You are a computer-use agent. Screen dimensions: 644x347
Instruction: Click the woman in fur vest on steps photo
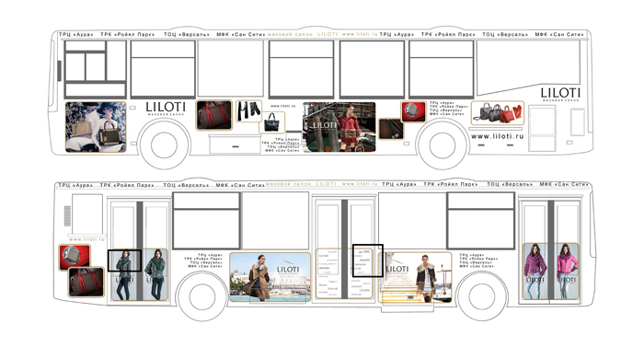[x=415, y=278]
